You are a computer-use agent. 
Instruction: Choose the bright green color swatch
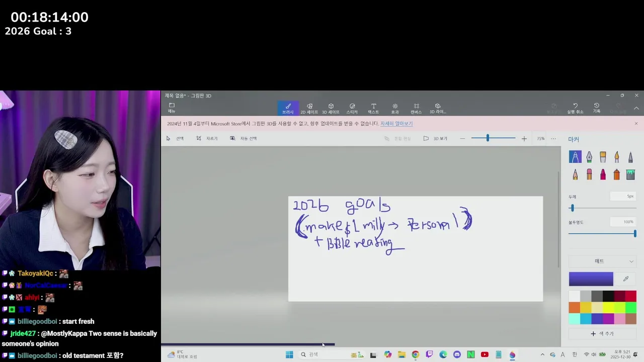pyautogui.click(x=631, y=307)
